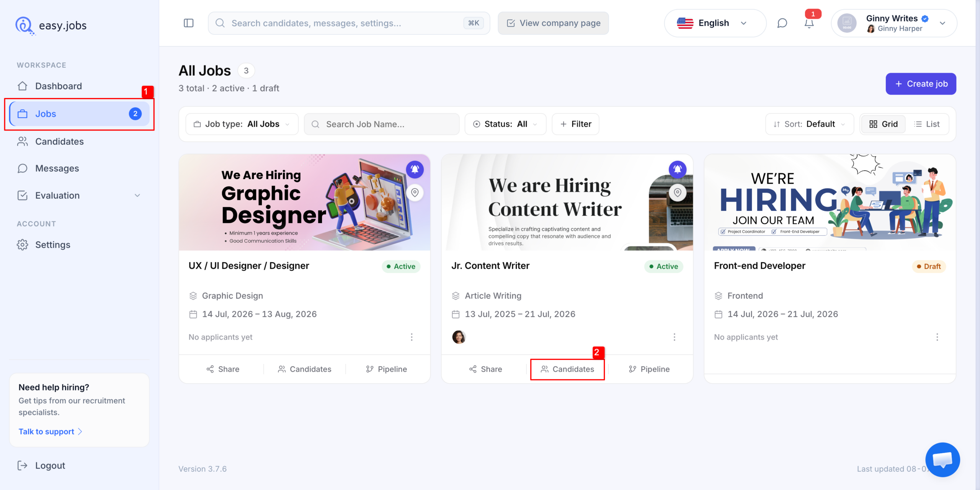This screenshot has width=980, height=490.
Task: Open Messages in sidebar
Action: [x=79, y=168]
